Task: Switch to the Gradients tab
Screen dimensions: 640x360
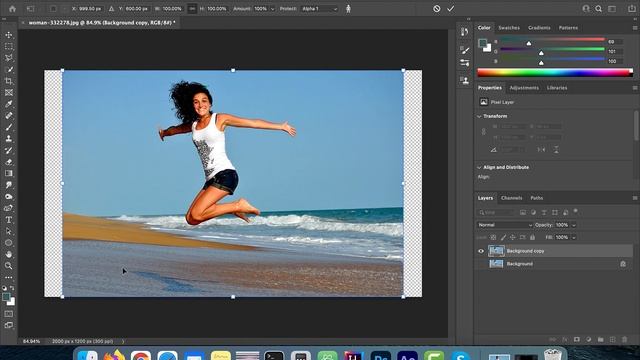Action: coord(539,28)
